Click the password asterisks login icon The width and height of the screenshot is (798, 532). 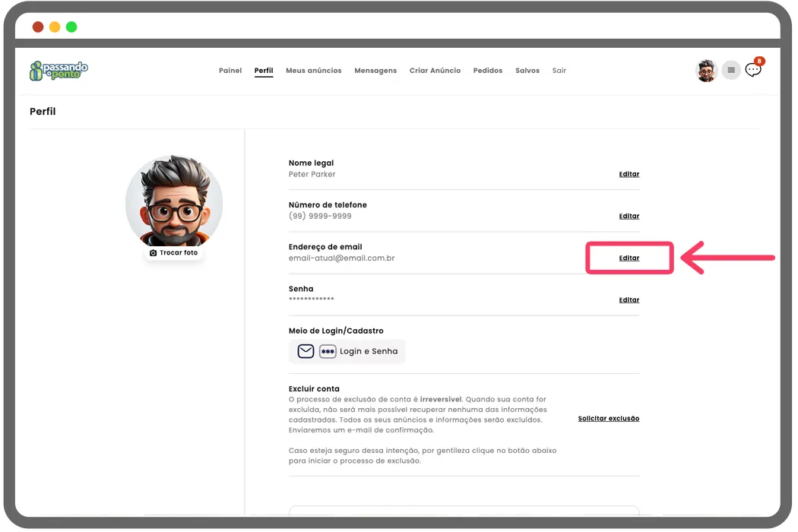click(x=328, y=351)
